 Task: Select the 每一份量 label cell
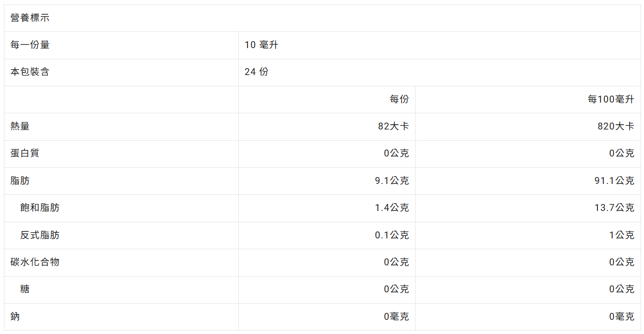[30, 45]
